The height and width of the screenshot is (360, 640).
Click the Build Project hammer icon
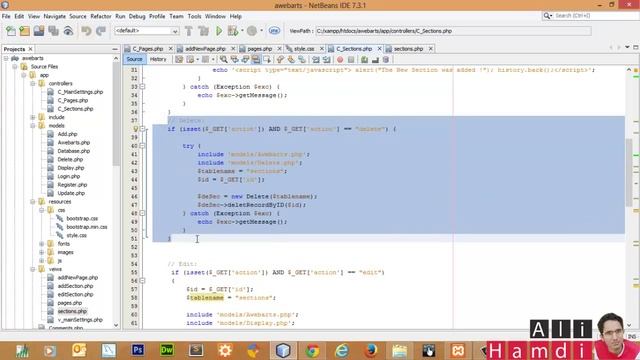(189, 31)
